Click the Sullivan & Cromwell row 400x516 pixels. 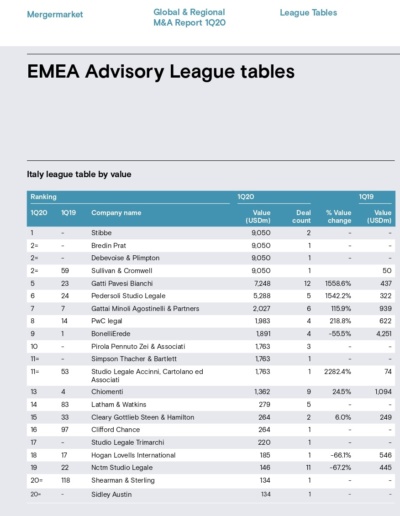pyautogui.click(x=211, y=271)
